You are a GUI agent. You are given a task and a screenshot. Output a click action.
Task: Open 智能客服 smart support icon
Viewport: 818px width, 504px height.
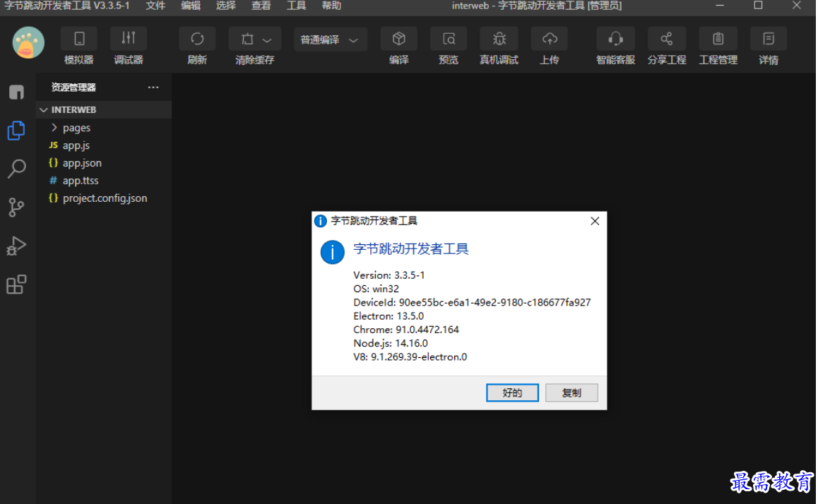click(x=615, y=39)
